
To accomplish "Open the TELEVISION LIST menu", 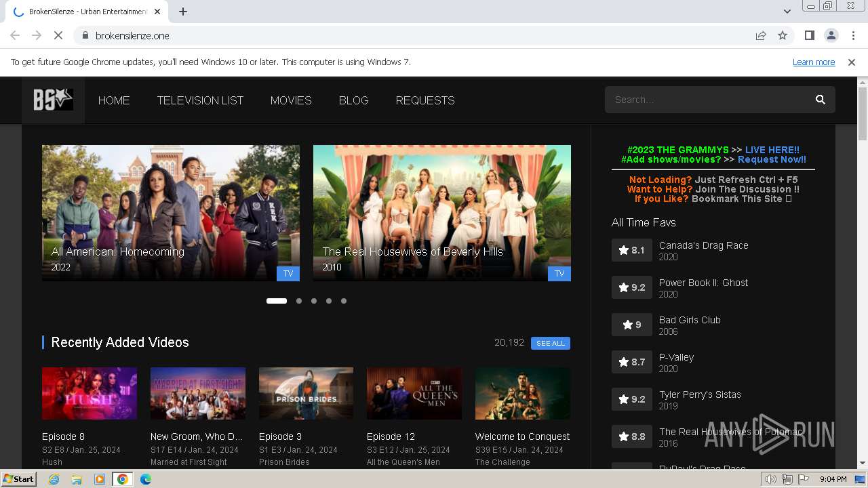I will click(x=200, y=100).
